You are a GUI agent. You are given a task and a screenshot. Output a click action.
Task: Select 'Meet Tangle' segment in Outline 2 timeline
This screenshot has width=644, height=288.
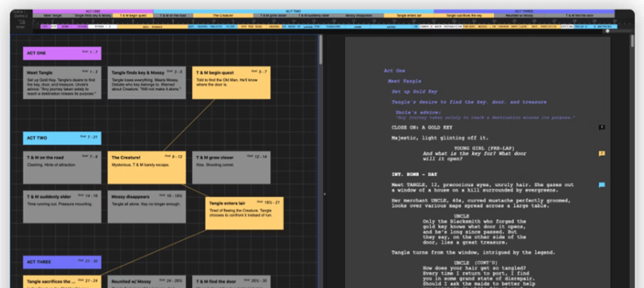[x=52, y=15]
